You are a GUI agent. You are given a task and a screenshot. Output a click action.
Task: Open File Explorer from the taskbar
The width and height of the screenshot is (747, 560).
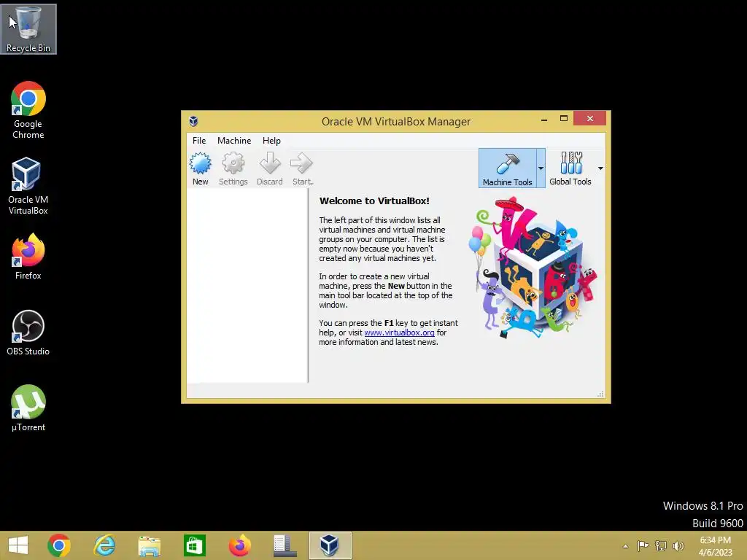tap(149, 545)
